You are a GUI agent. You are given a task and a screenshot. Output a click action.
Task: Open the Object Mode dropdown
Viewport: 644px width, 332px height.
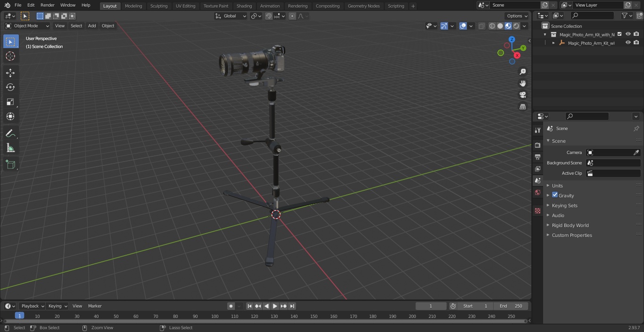pos(27,26)
